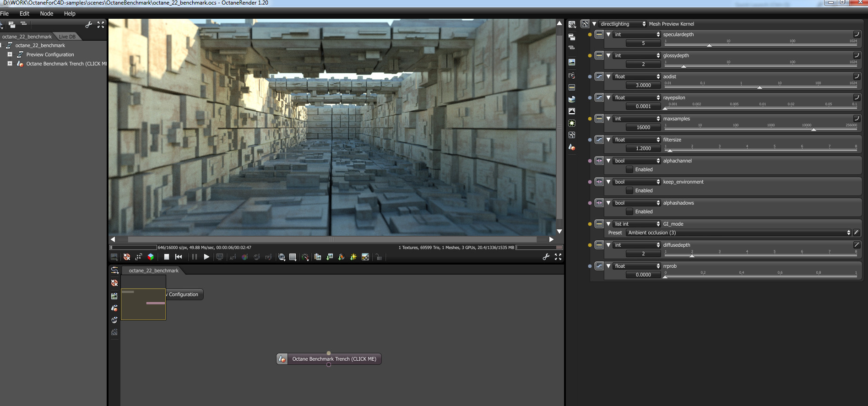Select the Preview Configuration node in graph
This screenshot has width=868, height=406.
coord(184,294)
